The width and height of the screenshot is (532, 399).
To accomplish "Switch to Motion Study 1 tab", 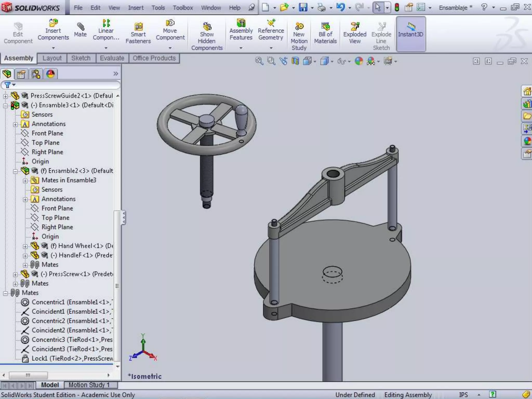I will tap(89, 385).
